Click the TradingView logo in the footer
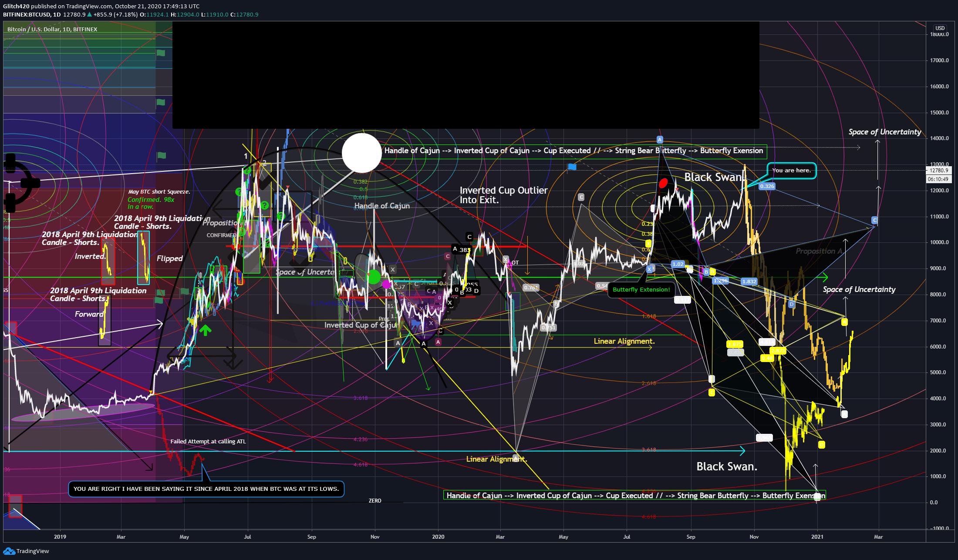Viewport: 958px width, 560px height. pyautogui.click(x=26, y=551)
